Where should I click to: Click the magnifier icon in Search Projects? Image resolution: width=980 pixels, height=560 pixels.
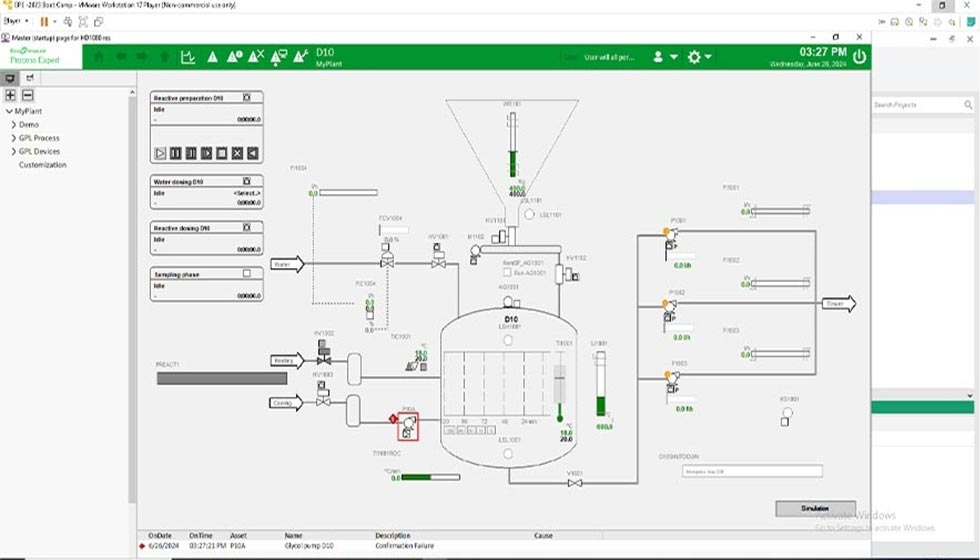[x=968, y=105]
